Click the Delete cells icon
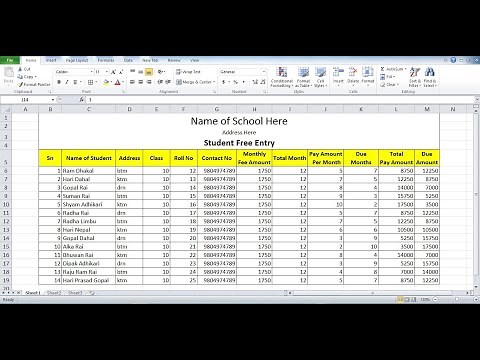 [x=353, y=72]
